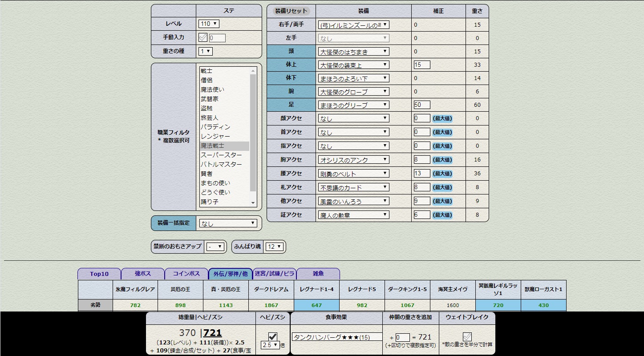This screenshot has height=356, width=644.
Task: Select 魔法戦士 in the job filter
Action: coord(224,146)
